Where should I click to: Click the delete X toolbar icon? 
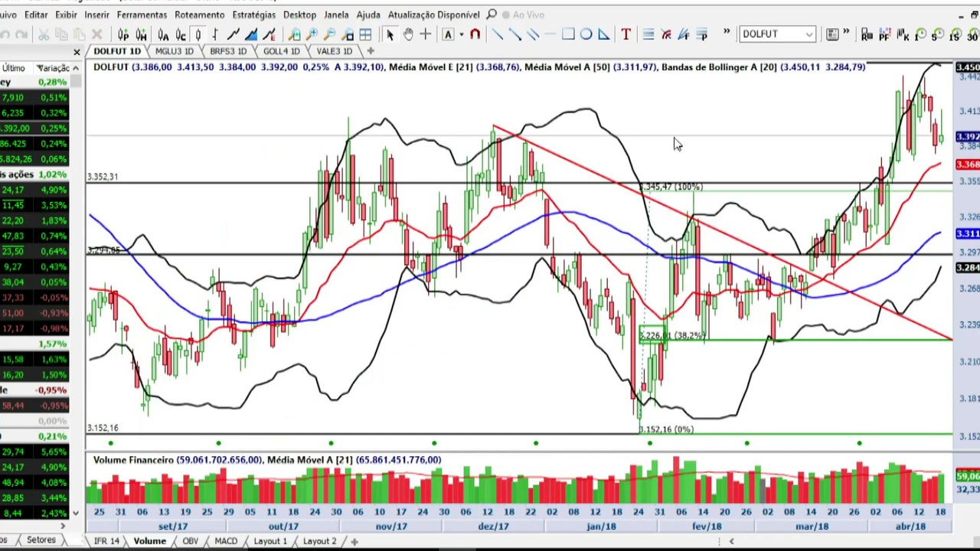[97, 34]
